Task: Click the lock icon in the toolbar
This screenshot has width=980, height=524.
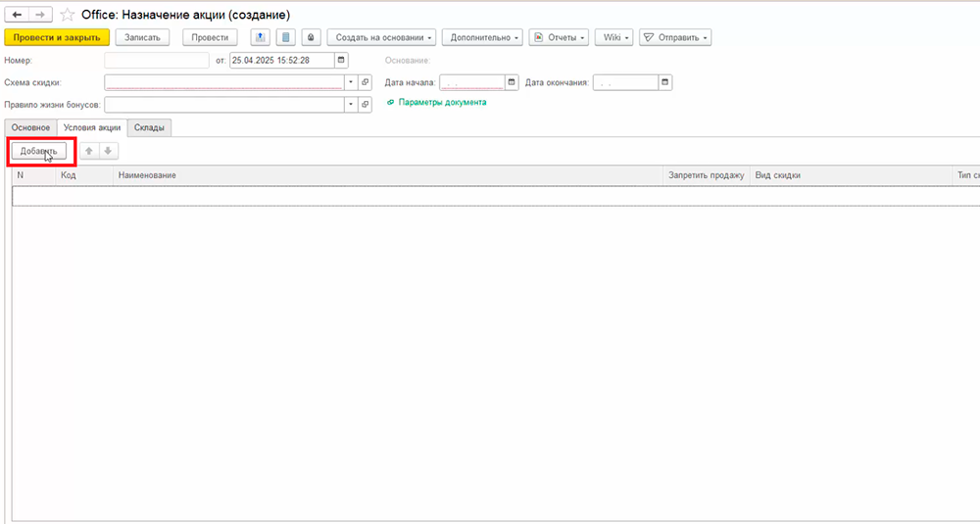Action: point(311,37)
